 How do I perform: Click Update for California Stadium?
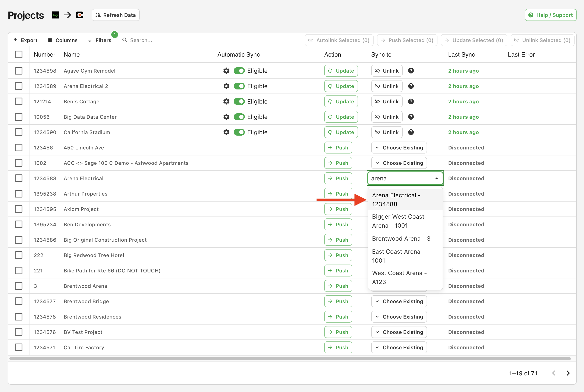pos(341,132)
